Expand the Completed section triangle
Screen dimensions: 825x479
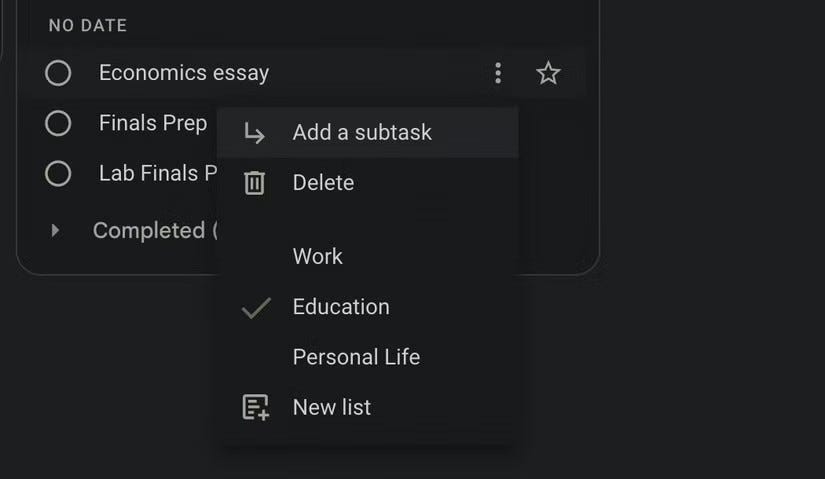click(x=55, y=230)
